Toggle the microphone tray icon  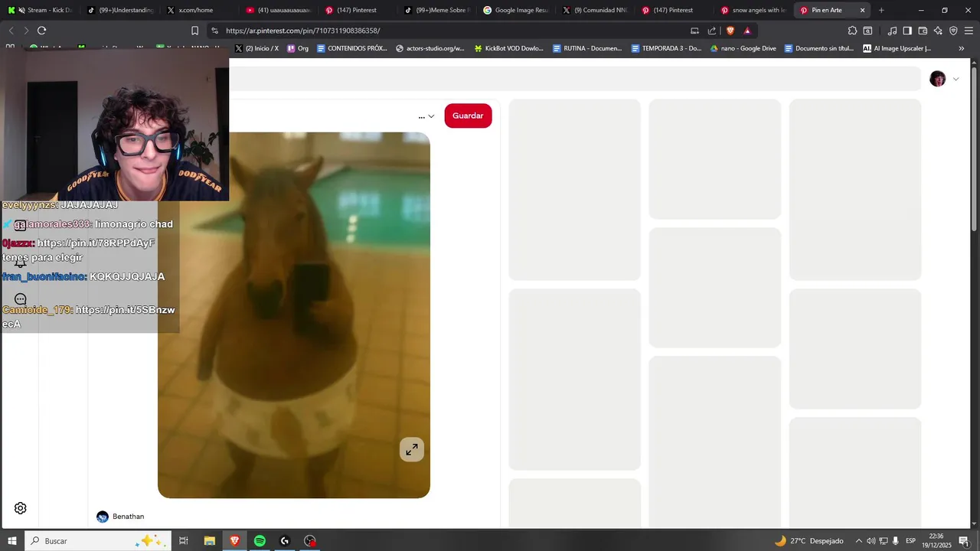tap(895, 541)
